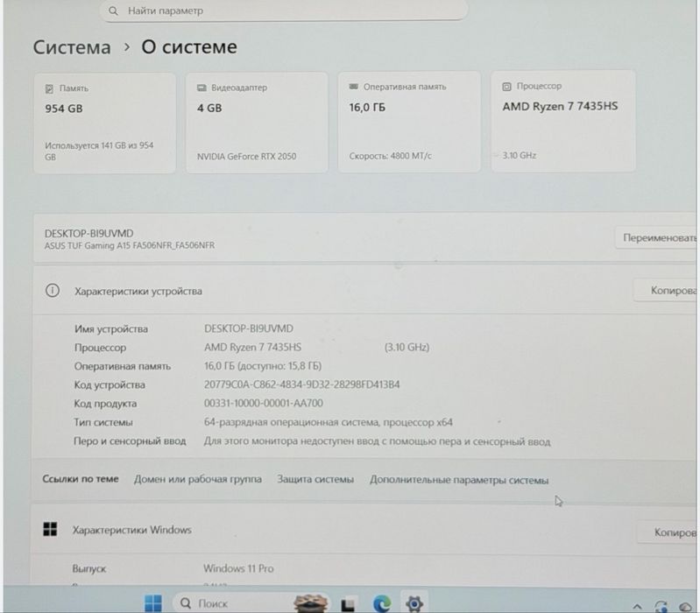Click the search magnifier icon in settings
Screen dimensions: 700x613
[x=113, y=11]
